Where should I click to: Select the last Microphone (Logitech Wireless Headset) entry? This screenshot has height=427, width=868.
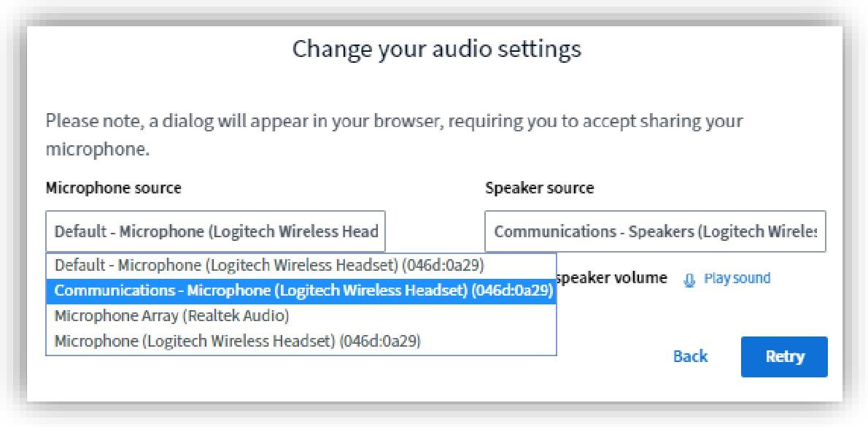(x=237, y=341)
